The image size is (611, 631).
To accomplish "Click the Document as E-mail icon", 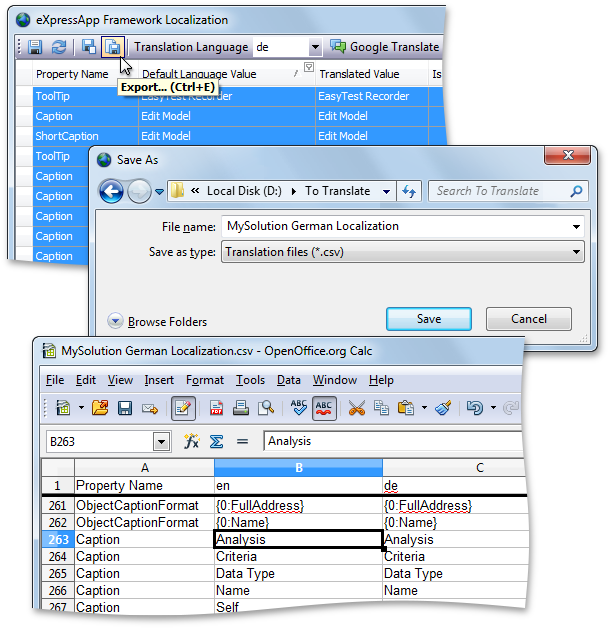I will click(150, 409).
